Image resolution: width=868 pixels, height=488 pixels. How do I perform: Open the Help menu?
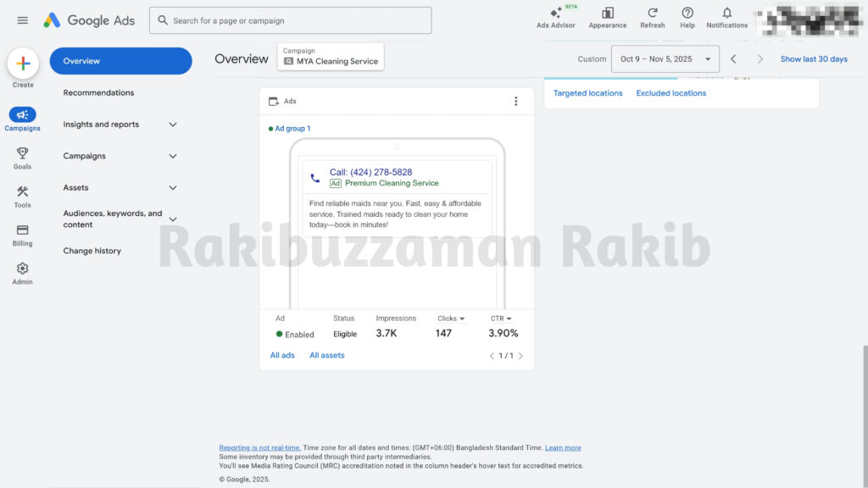point(687,17)
